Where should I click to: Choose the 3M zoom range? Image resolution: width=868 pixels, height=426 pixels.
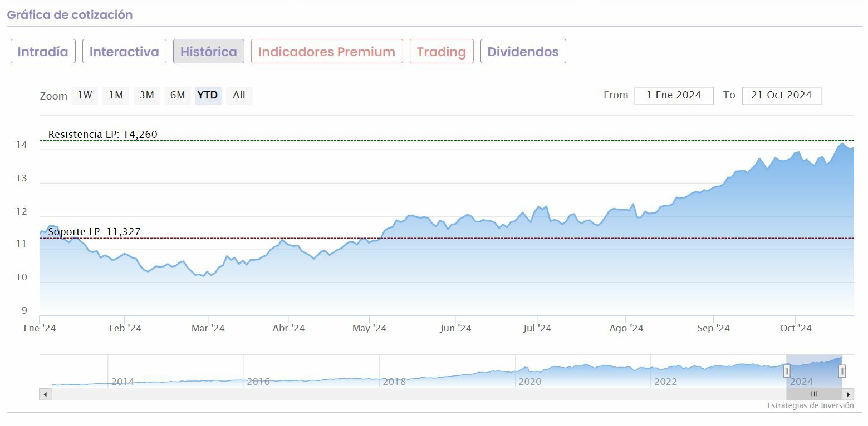coord(147,96)
